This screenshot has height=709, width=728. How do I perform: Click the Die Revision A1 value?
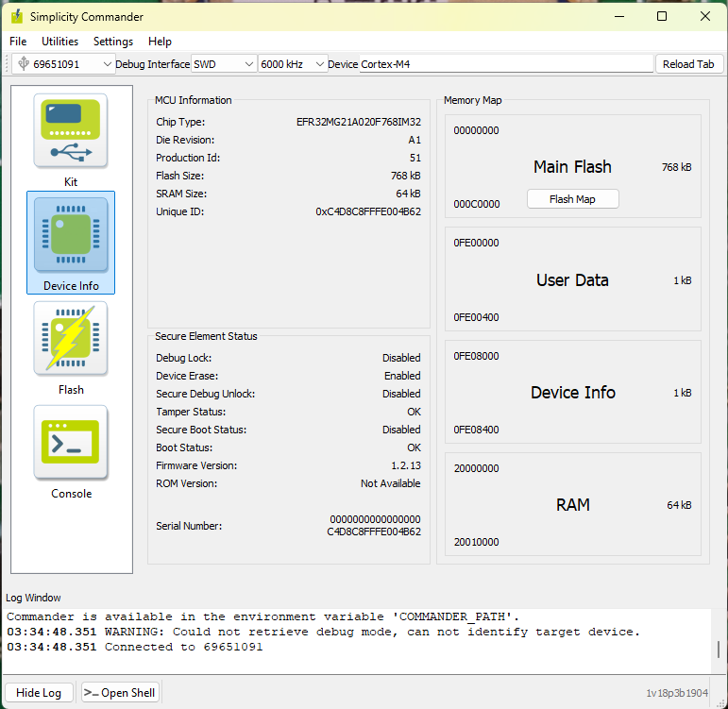click(x=415, y=141)
